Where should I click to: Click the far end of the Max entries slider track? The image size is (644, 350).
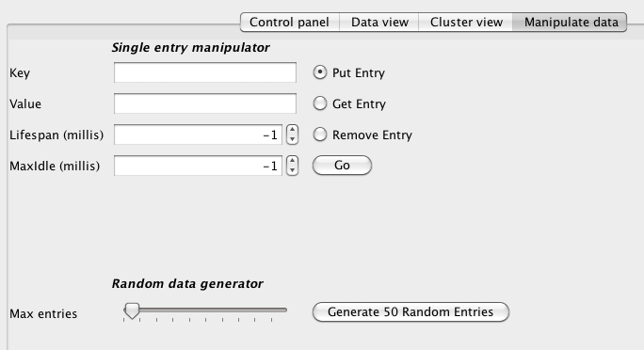click(284, 310)
